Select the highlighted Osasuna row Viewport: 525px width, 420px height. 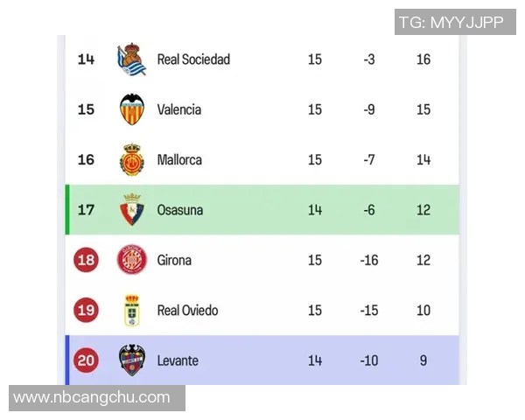[x=262, y=210]
